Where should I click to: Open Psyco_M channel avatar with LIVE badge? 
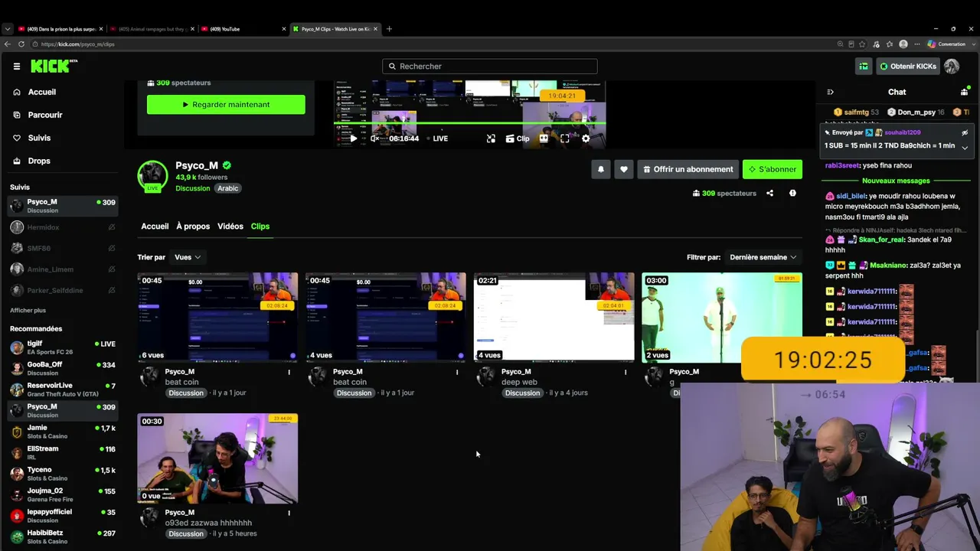(x=152, y=176)
